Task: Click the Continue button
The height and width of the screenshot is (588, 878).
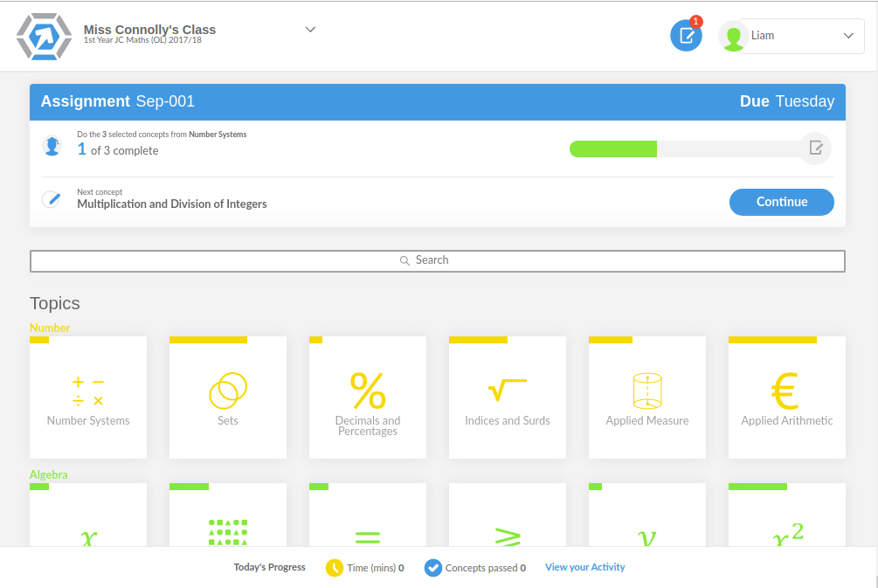Action: (781, 202)
